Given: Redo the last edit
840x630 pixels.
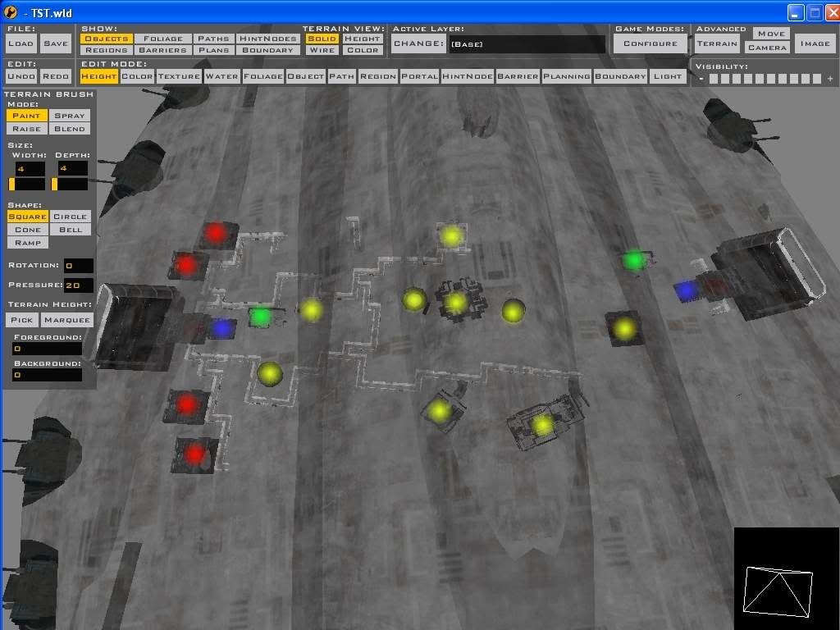Looking at the screenshot, I should (x=56, y=76).
